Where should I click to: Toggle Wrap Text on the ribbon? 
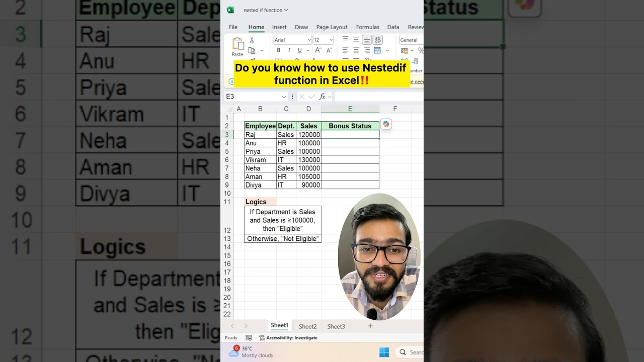coord(378,40)
